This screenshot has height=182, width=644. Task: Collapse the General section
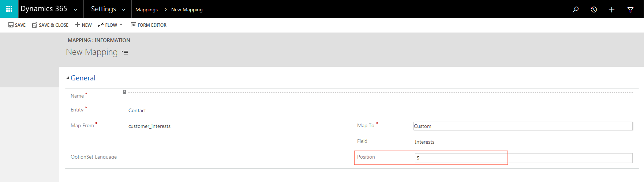[x=68, y=78]
